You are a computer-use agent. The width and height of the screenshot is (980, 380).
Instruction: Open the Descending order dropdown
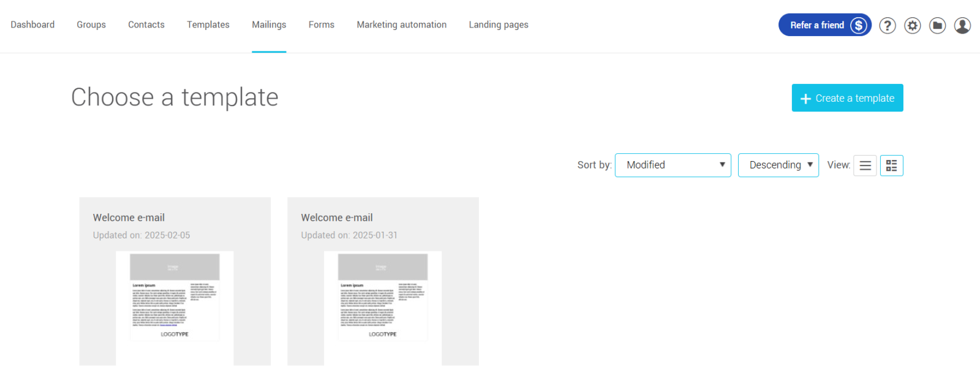pyautogui.click(x=778, y=165)
